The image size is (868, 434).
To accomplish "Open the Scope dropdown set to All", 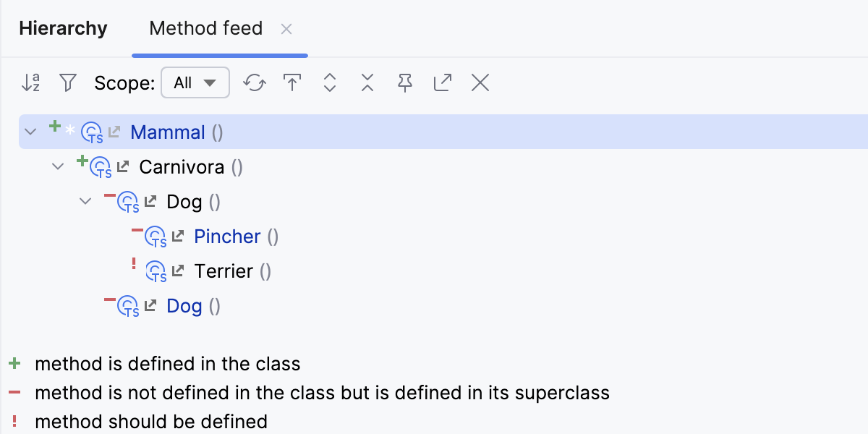I will click(x=195, y=82).
